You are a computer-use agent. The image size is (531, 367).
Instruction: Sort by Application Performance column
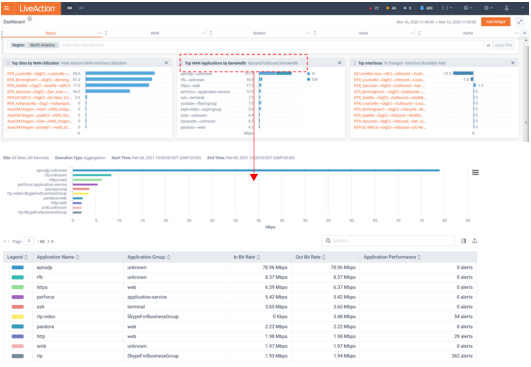tap(419, 257)
